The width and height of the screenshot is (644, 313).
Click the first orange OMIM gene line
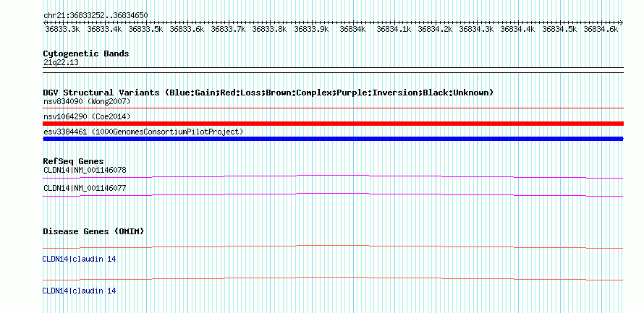point(333,247)
